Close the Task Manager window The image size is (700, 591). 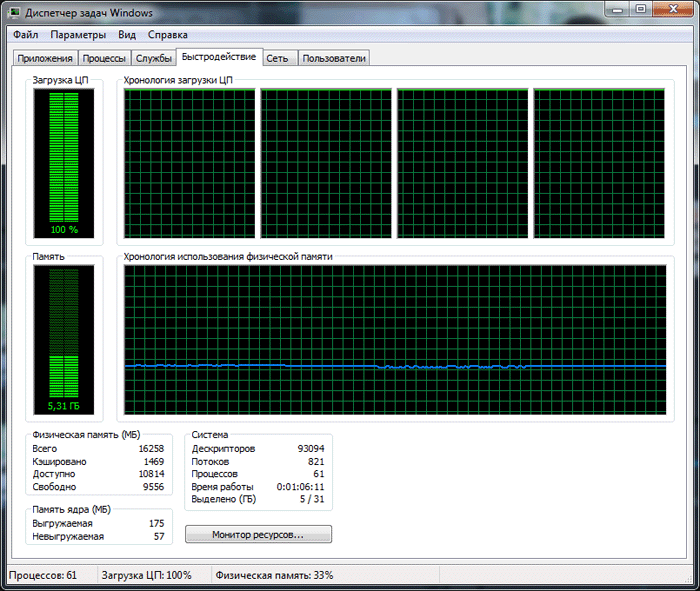674,9
